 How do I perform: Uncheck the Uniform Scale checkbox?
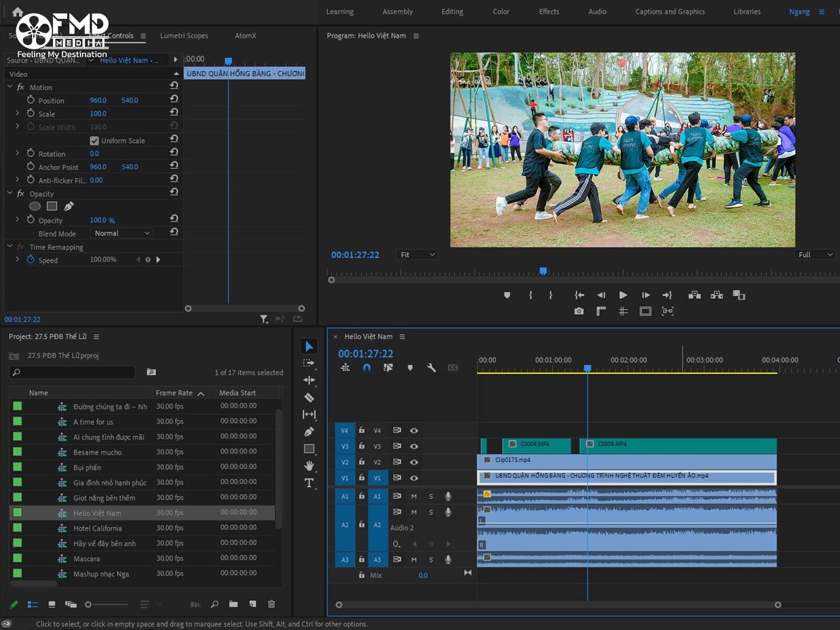click(x=94, y=141)
